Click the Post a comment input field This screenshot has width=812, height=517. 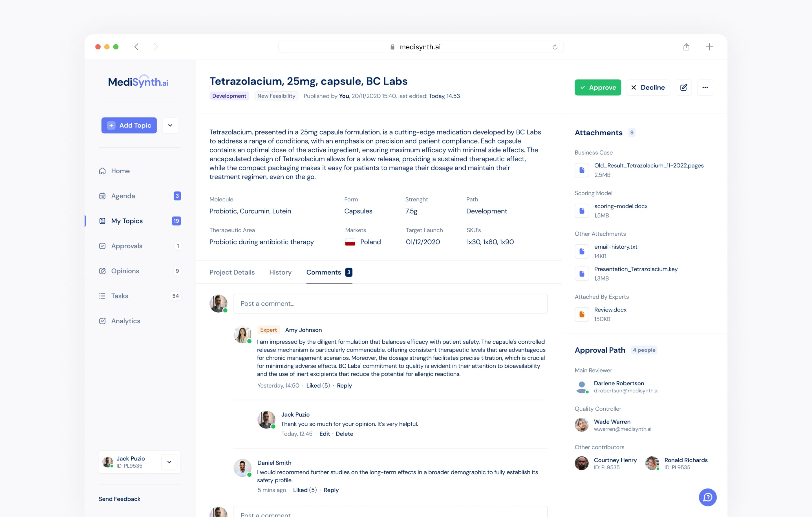pyautogui.click(x=390, y=304)
